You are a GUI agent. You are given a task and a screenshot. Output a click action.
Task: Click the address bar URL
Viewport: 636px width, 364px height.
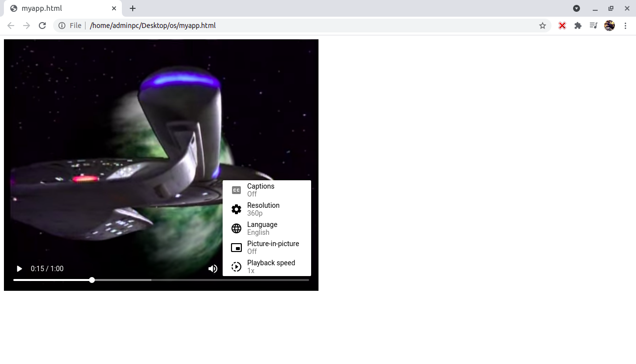[x=153, y=26]
